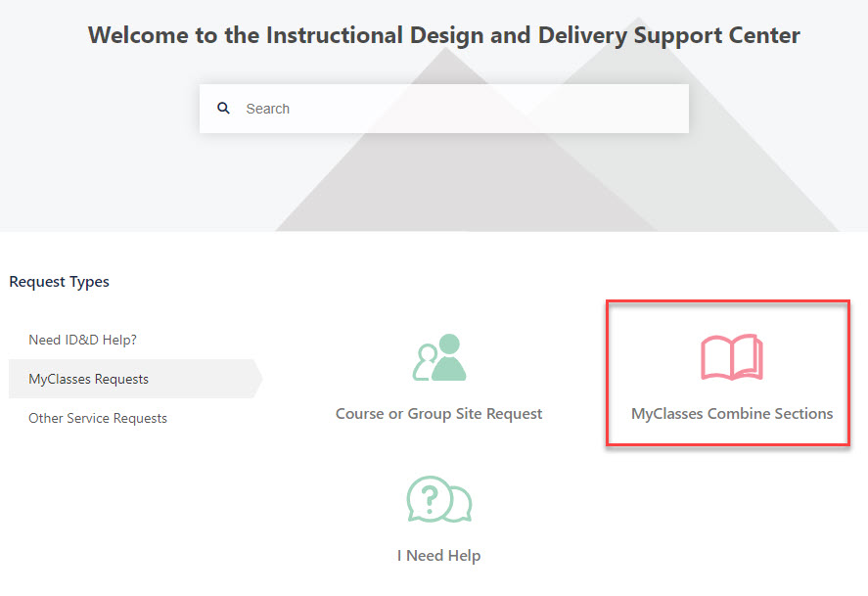Open the Need ID&D Help? section

83,340
